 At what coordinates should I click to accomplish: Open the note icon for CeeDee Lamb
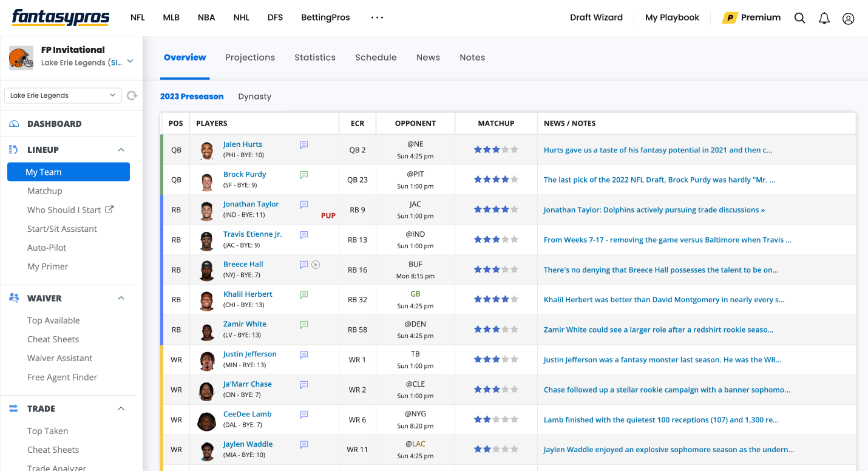304,415
